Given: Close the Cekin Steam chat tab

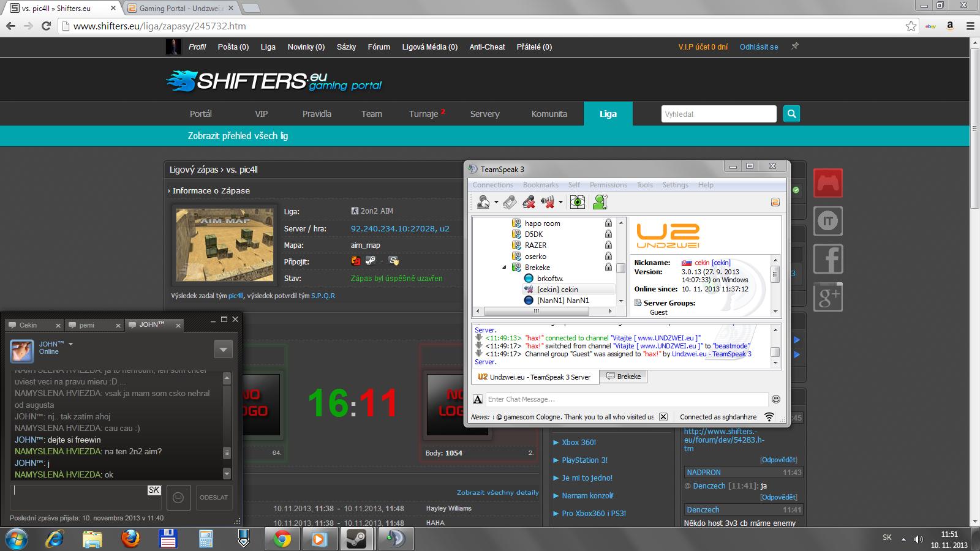Looking at the screenshot, I should pyautogui.click(x=58, y=326).
